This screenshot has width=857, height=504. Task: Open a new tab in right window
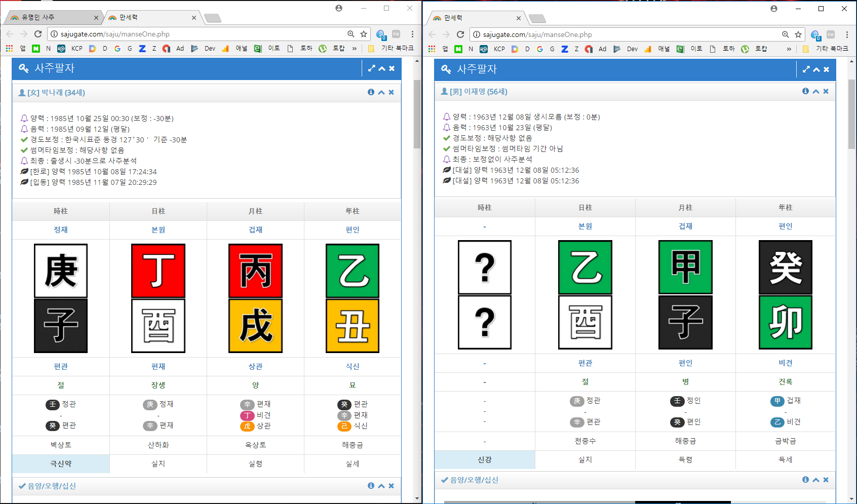[x=537, y=19]
